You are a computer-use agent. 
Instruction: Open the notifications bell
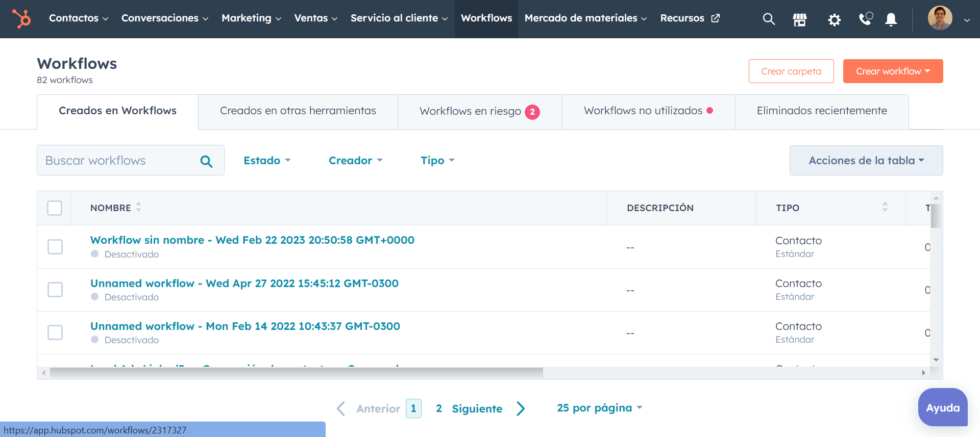(891, 19)
